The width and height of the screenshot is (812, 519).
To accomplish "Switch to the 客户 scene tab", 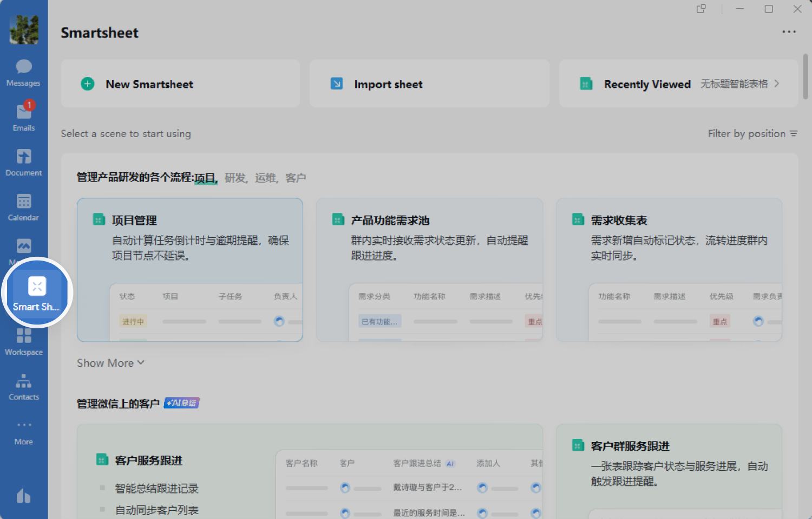I will (x=296, y=178).
